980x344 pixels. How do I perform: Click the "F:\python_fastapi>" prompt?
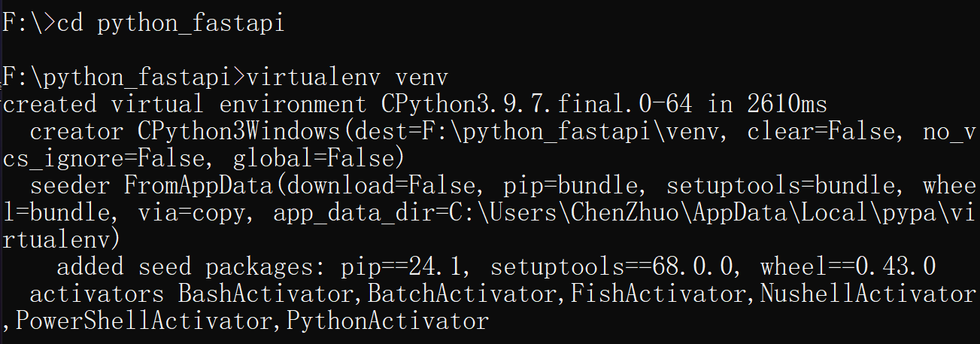pyautogui.click(x=123, y=77)
